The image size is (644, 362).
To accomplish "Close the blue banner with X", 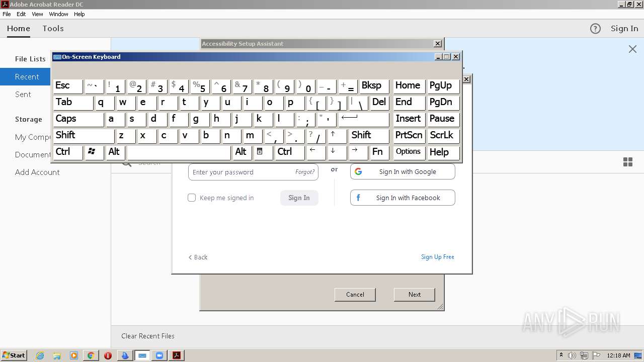I will point(632,49).
